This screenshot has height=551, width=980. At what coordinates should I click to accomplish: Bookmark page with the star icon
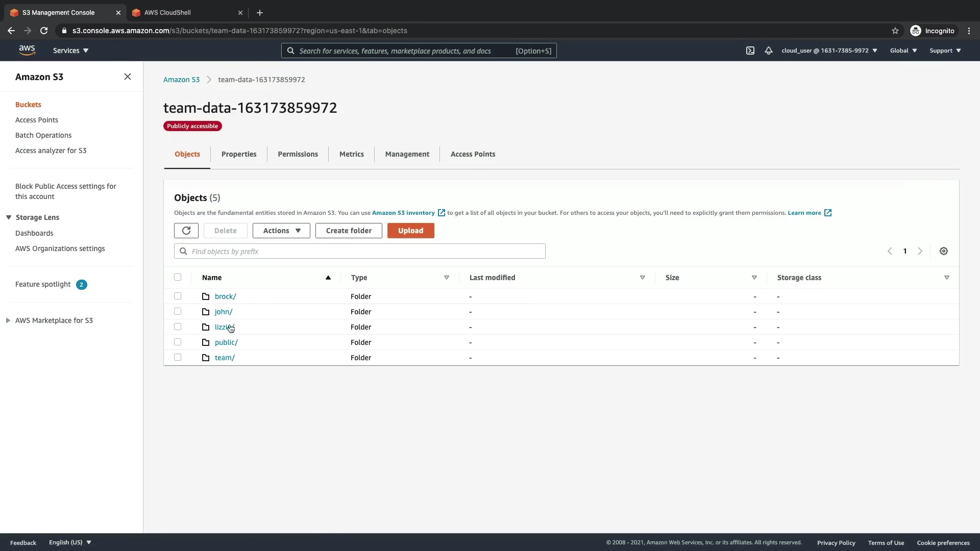coord(895,31)
